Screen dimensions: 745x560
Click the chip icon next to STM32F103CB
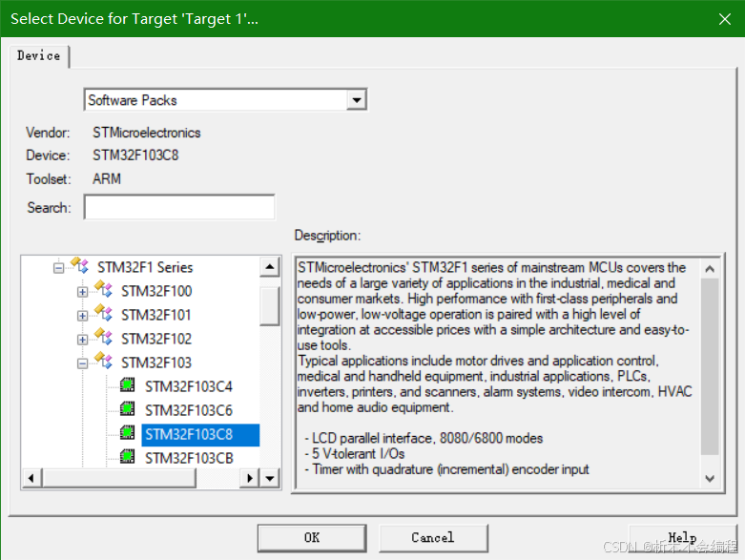(127, 456)
